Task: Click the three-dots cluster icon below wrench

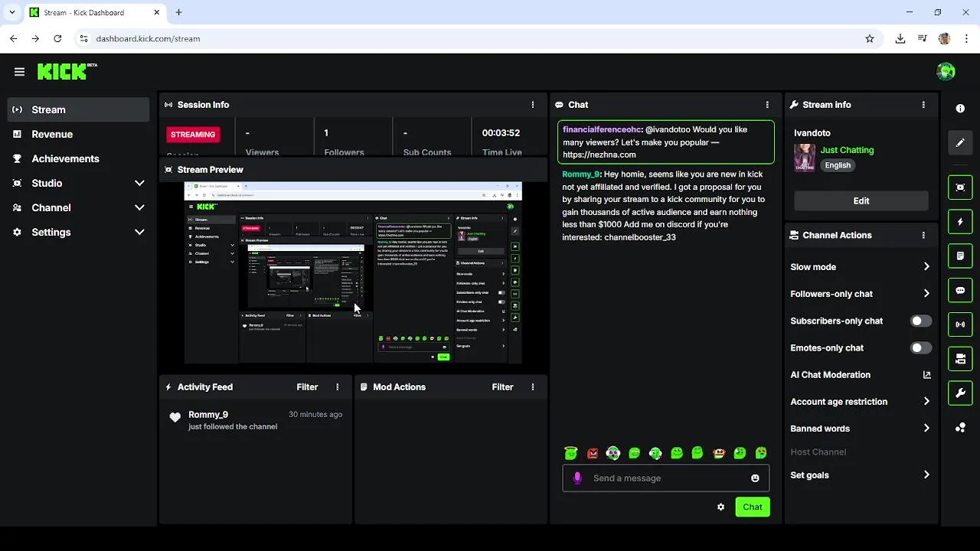Action: [960, 428]
